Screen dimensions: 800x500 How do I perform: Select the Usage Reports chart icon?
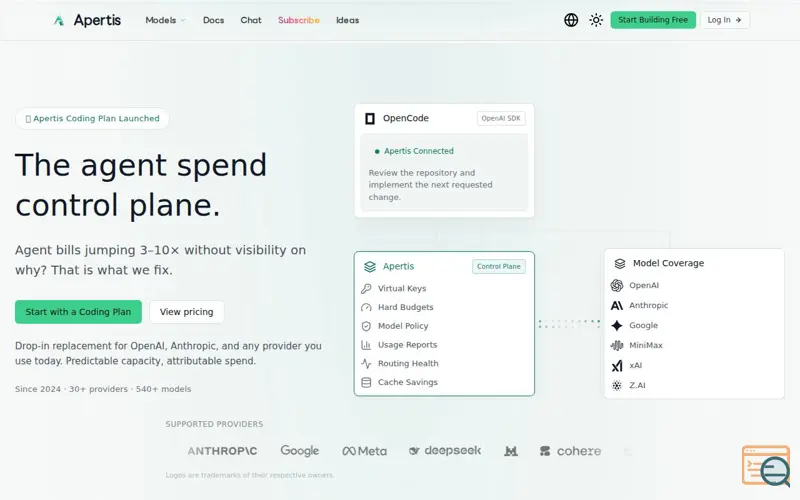[x=366, y=345]
